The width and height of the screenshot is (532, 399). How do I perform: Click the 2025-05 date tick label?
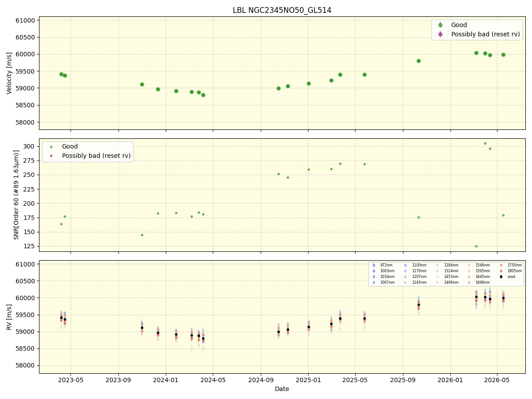click(x=355, y=379)
